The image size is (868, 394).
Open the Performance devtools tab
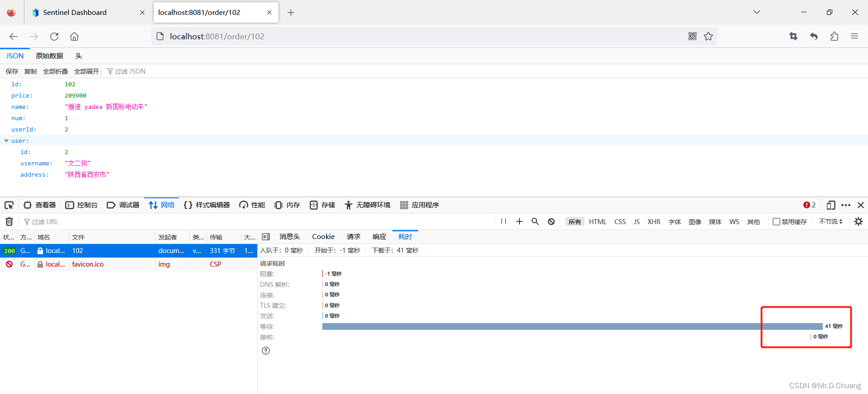click(252, 205)
